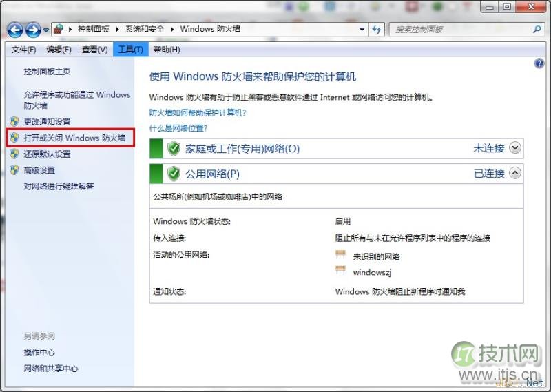Click green shield icon for 家庭或工作(专用)网络

coord(174,148)
